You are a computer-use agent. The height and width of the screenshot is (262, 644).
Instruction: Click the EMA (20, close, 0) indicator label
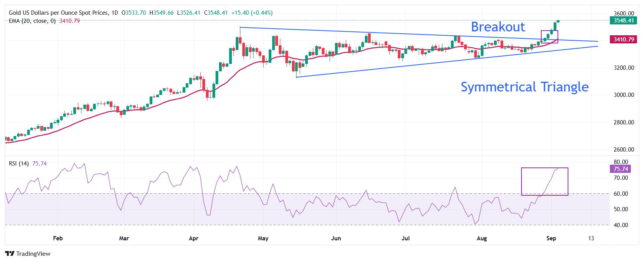(32, 21)
